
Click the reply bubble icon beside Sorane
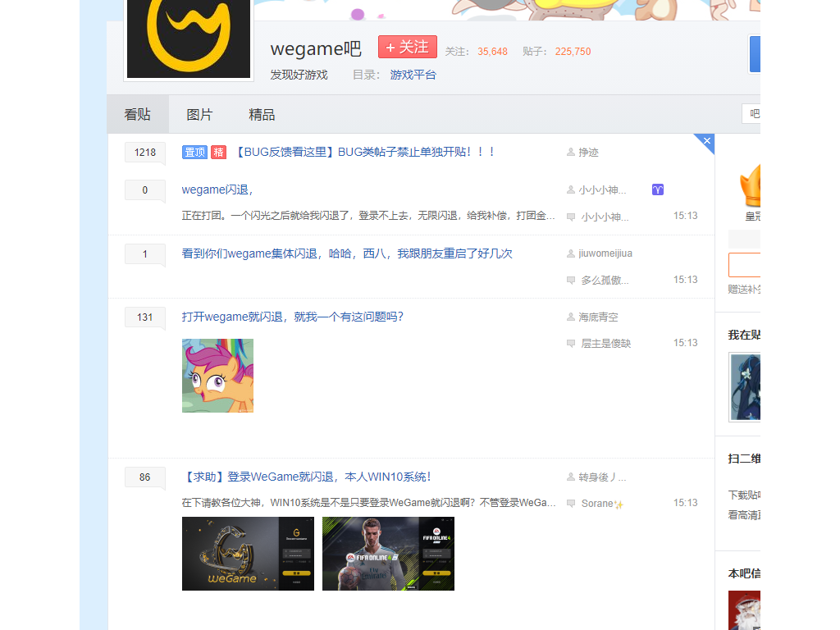click(x=571, y=504)
